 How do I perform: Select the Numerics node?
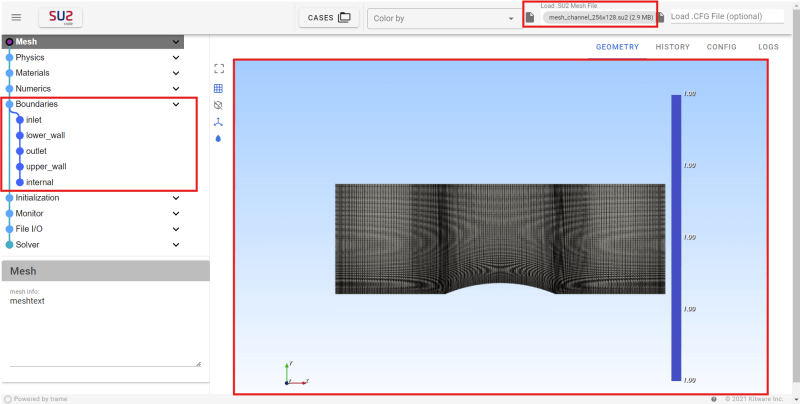pyautogui.click(x=33, y=88)
